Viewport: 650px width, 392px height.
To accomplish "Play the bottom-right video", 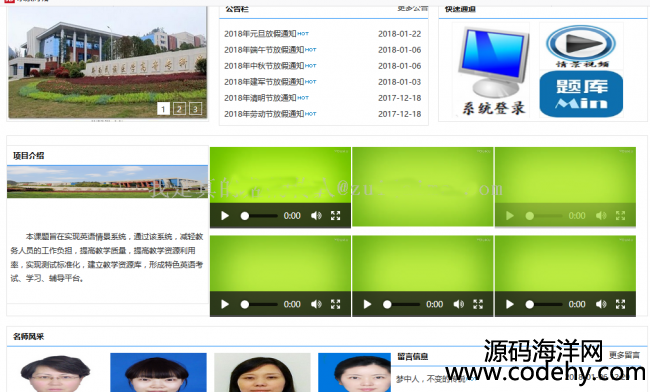I will click(x=509, y=305).
